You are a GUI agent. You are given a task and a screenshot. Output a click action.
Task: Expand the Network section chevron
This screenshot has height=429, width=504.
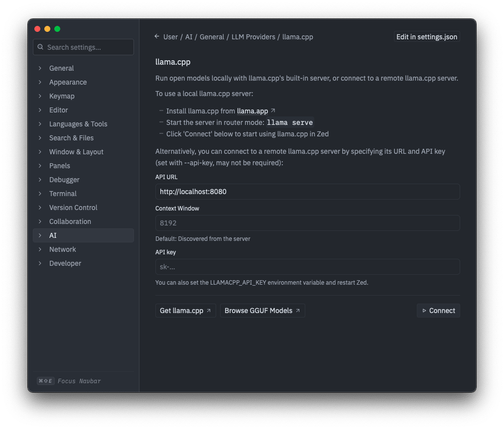(x=40, y=249)
